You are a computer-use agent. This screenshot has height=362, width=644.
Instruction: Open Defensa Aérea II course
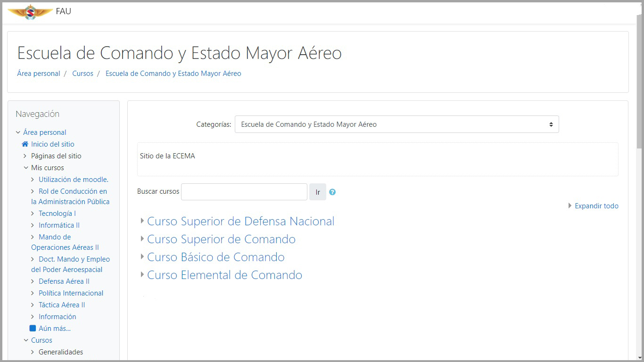pos(64,281)
